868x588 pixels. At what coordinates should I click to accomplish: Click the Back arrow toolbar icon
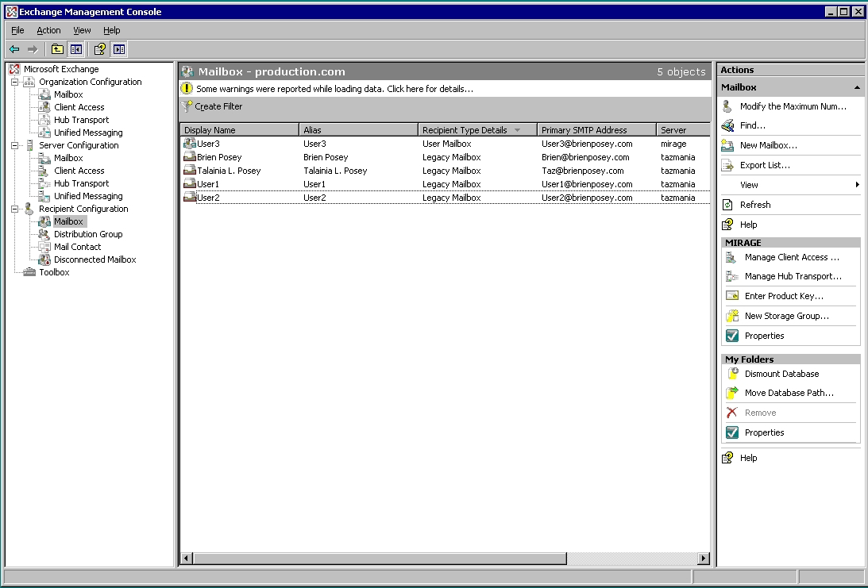point(14,49)
